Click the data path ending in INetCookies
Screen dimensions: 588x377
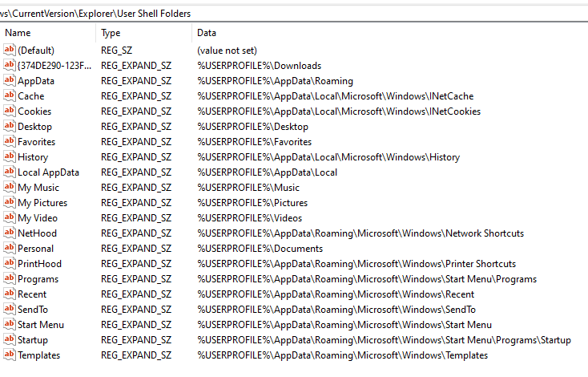click(339, 111)
